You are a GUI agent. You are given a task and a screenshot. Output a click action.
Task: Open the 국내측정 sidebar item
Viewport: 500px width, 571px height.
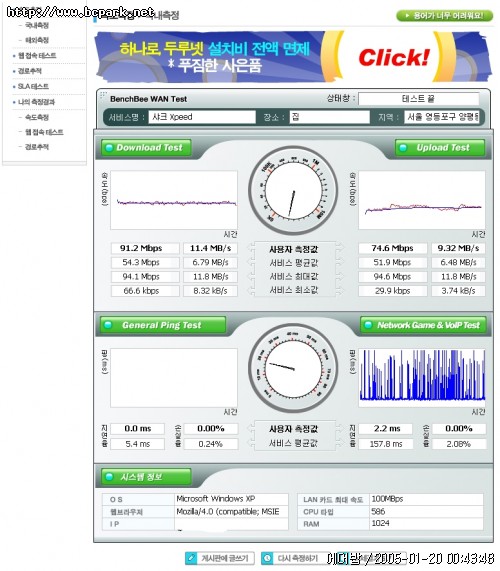pos(37,25)
